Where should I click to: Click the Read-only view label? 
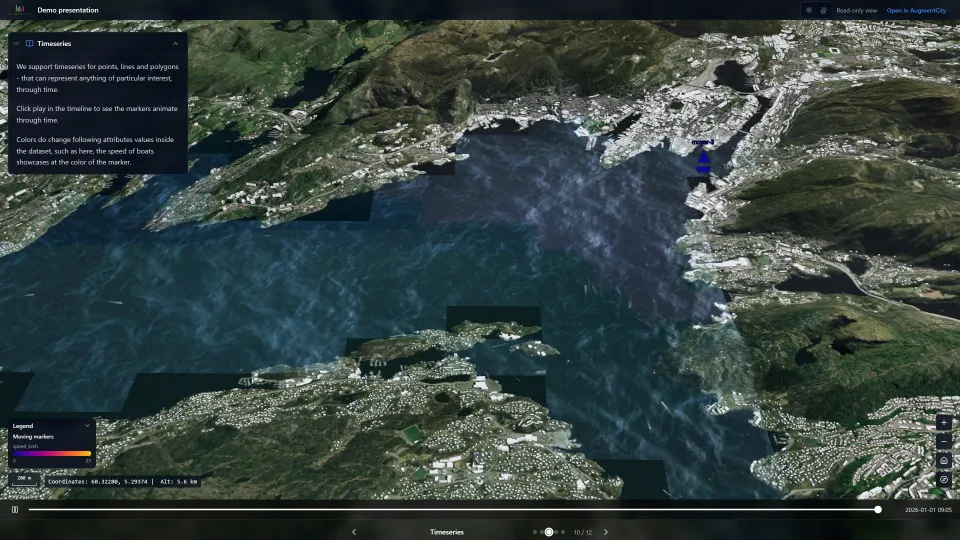click(857, 10)
